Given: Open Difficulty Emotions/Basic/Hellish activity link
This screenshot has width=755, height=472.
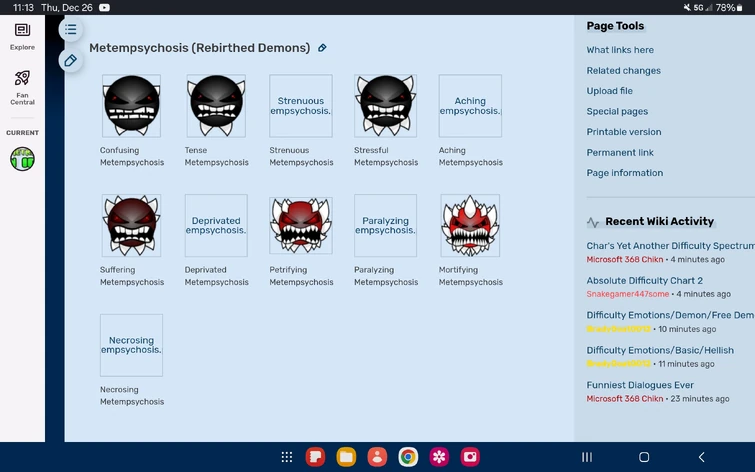Looking at the screenshot, I should point(660,350).
